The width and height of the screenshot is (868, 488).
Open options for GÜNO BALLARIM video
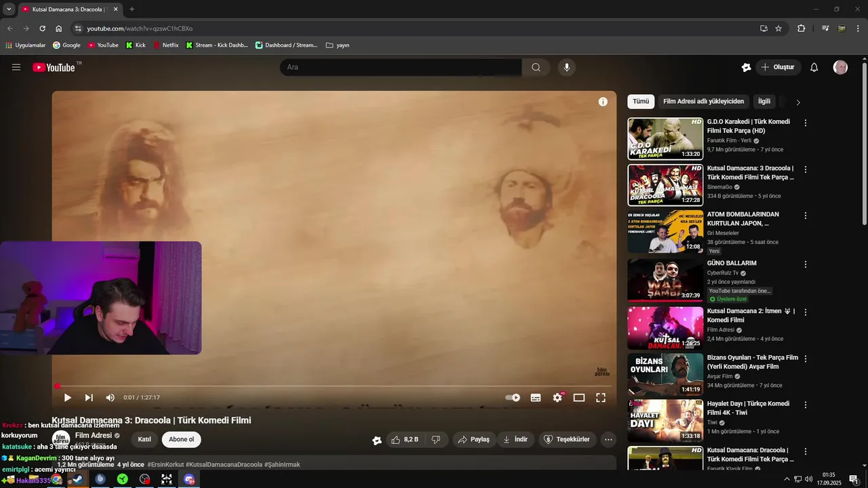pyautogui.click(x=806, y=264)
